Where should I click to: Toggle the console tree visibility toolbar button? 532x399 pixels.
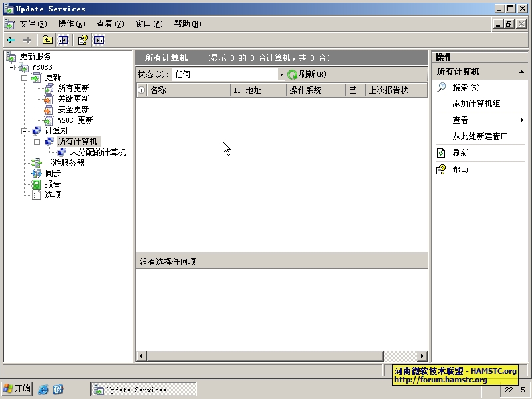click(63, 40)
